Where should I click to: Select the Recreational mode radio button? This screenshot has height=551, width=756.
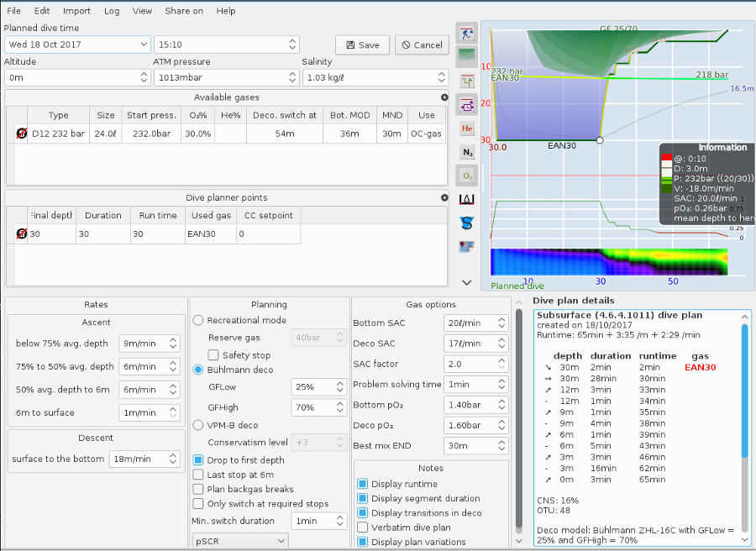tap(198, 319)
